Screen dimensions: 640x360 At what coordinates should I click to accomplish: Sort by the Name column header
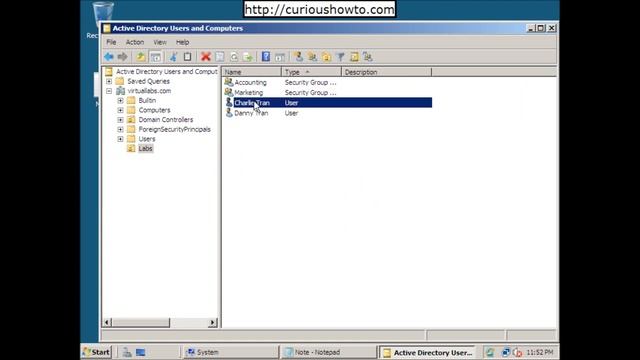click(x=251, y=72)
